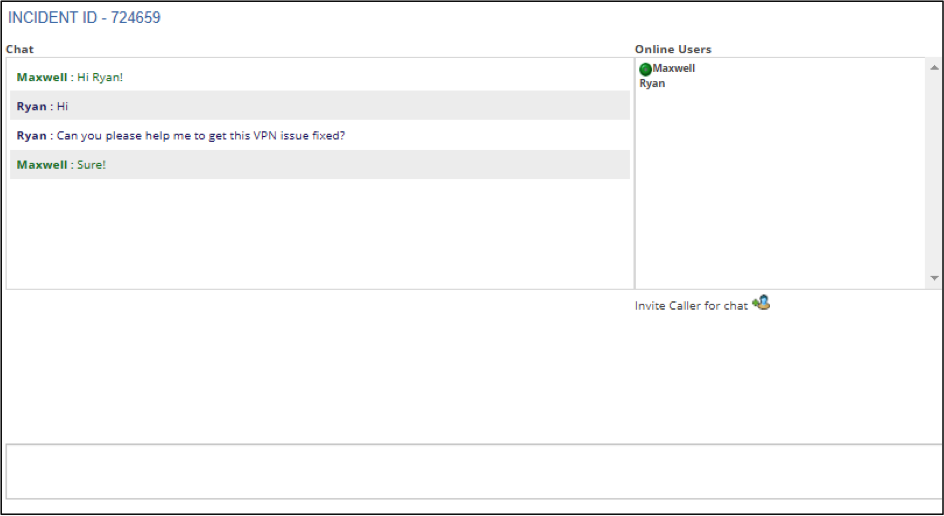Click the Online Users panel heading
944x516 pixels.
[673, 49]
